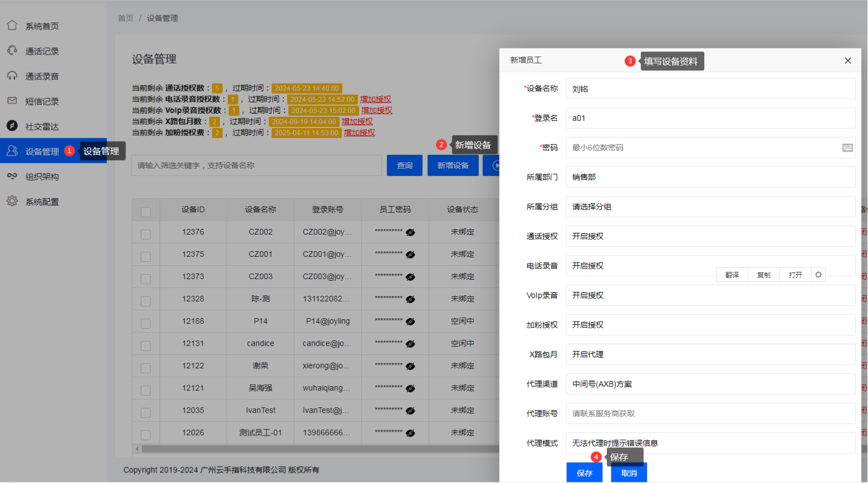The image size is (868, 483).
Task: Click the 通话录音 headset icon
Action: coord(12,76)
